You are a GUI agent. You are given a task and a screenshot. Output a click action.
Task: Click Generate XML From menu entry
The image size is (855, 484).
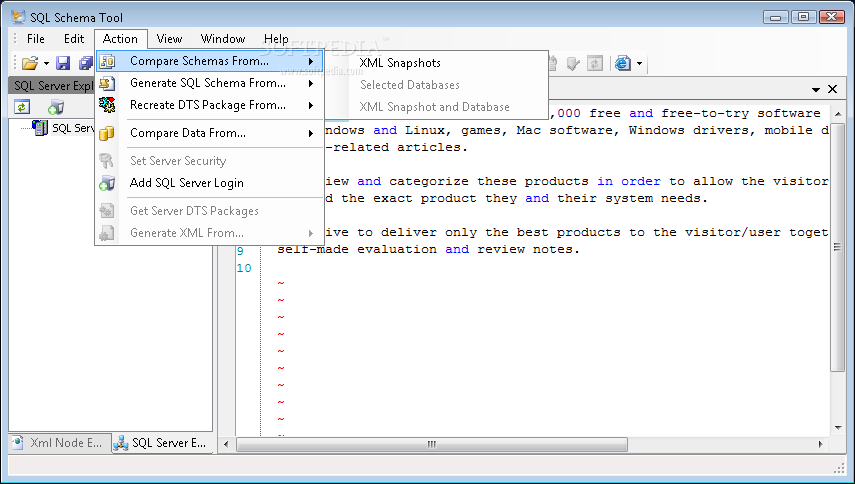coord(210,233)
